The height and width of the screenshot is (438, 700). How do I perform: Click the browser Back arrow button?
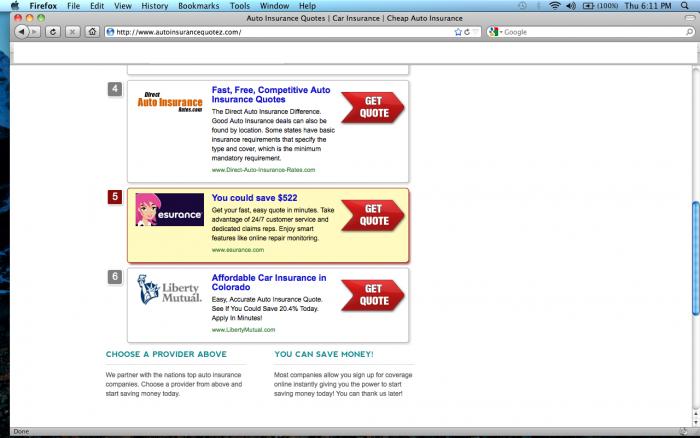[x=21, y=32]
